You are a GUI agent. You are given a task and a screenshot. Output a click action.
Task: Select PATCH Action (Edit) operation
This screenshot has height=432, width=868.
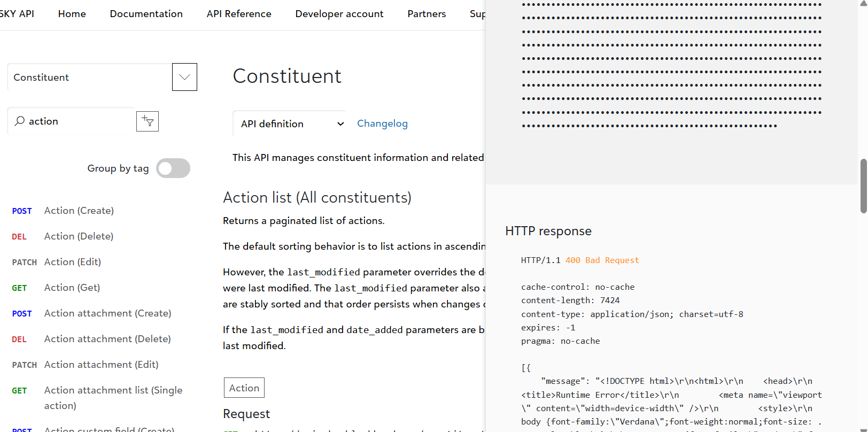point(57,262)
